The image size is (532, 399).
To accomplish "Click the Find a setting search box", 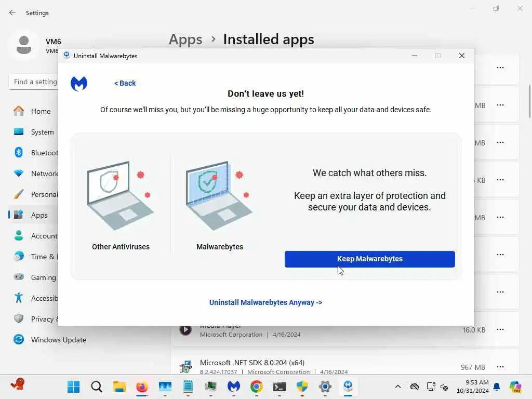I will click(33, 82).
